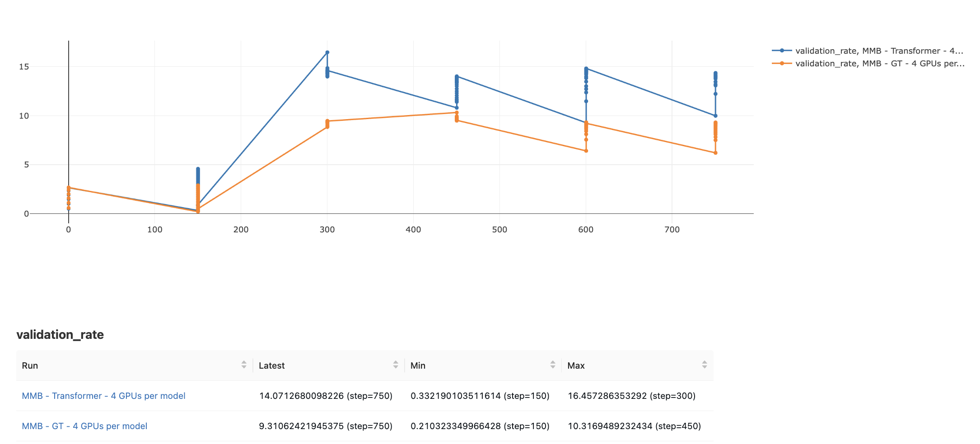This screenshot has width=980, height=444.
Task: Sort table by Min column
Action: tap(553, 365)
